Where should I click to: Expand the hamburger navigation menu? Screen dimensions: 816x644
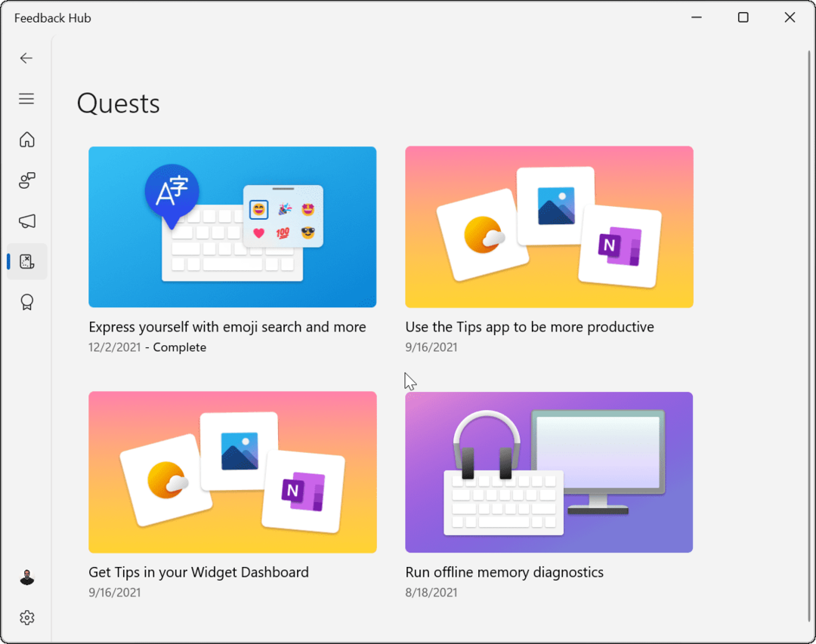coord(26,99)
